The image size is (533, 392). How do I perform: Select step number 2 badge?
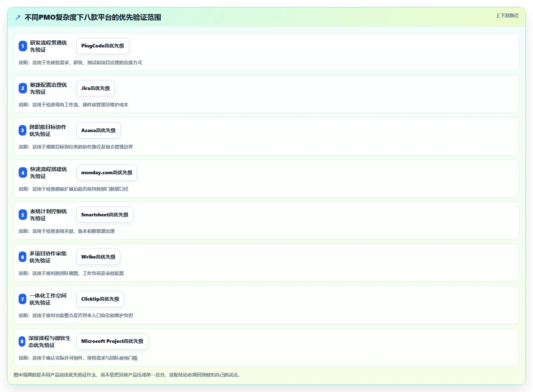click(x=23, y=88)
